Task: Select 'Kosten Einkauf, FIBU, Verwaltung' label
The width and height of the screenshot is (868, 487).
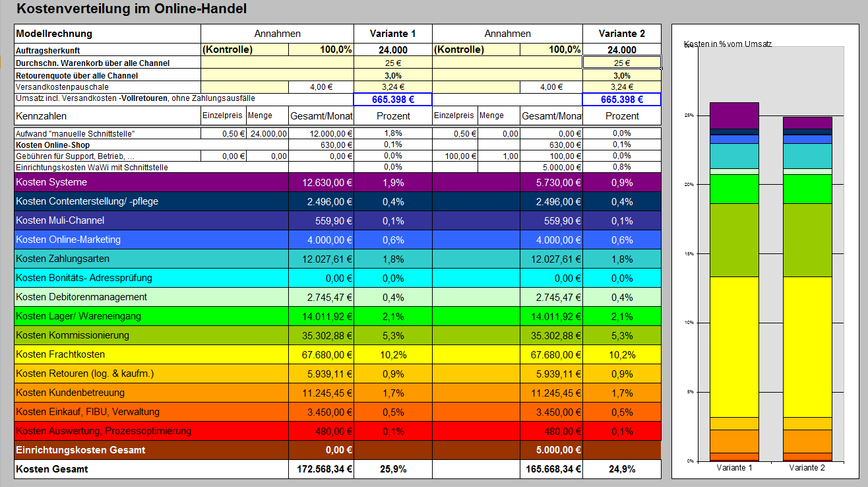Action: (88, 412)
